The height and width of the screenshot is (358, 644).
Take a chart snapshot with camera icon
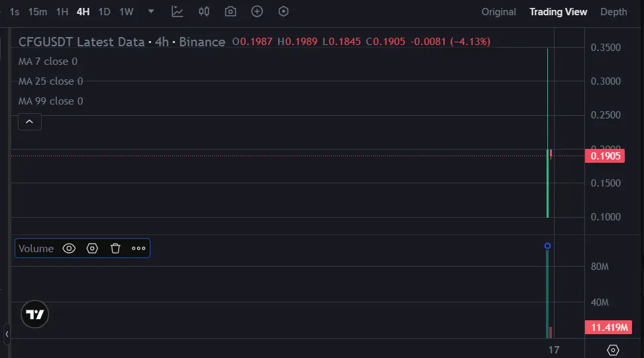click(x=231, y=11)
